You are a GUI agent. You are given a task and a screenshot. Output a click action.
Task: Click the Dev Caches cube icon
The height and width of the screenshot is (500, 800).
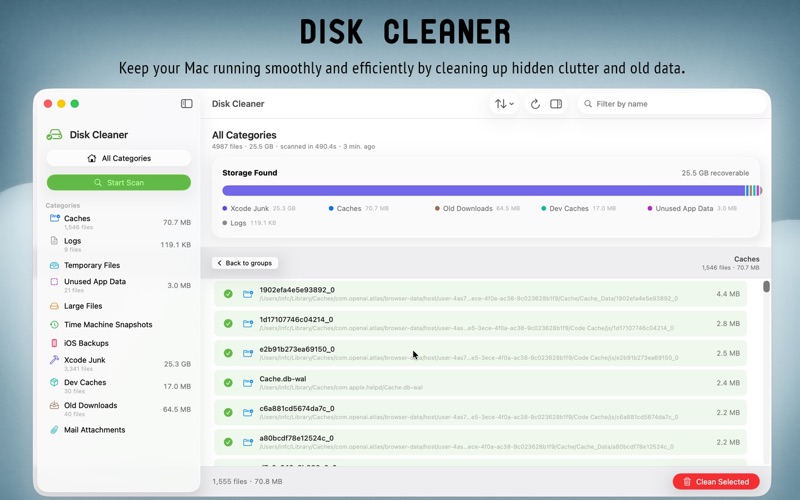54,382
